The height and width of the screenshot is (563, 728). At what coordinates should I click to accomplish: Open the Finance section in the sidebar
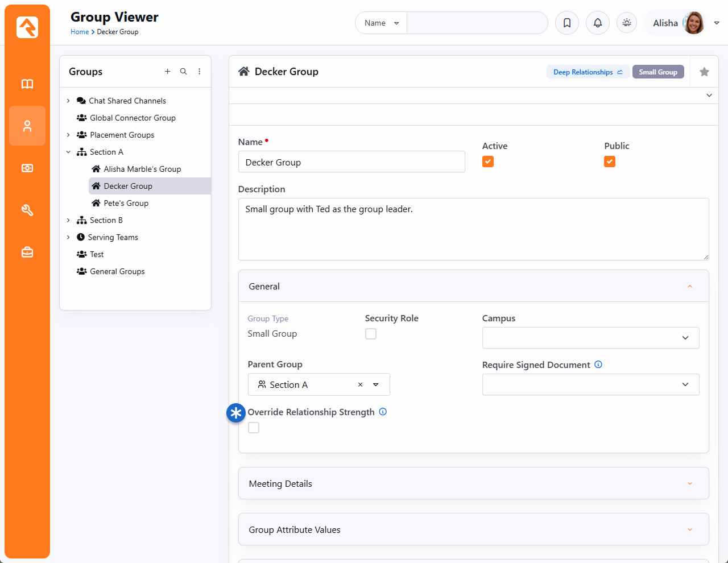click(27, 168)
